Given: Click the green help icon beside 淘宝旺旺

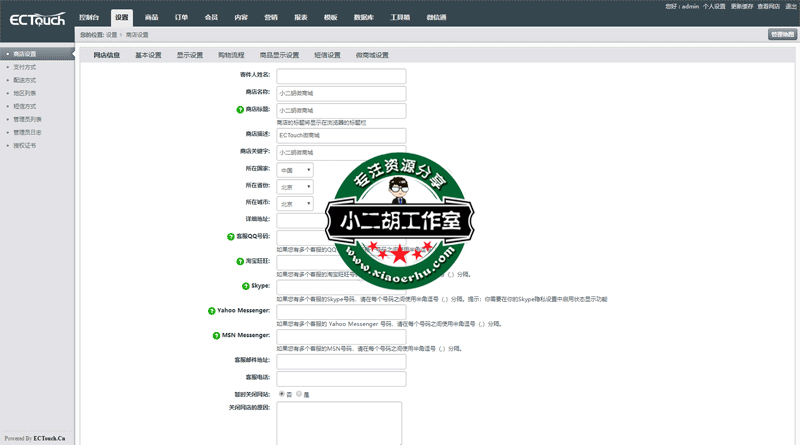Looking at the screenshot, I should (240, 261).
